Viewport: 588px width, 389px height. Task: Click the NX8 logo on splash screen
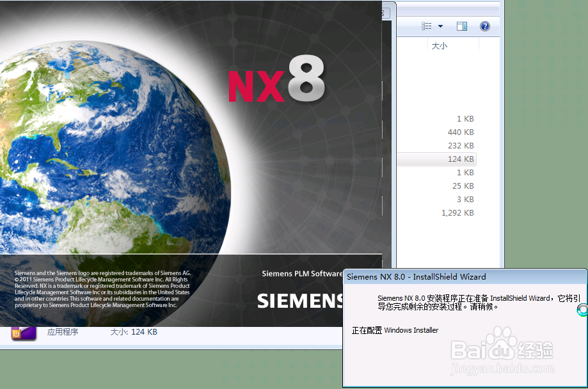pyautogui.click(x=277, y=79)
